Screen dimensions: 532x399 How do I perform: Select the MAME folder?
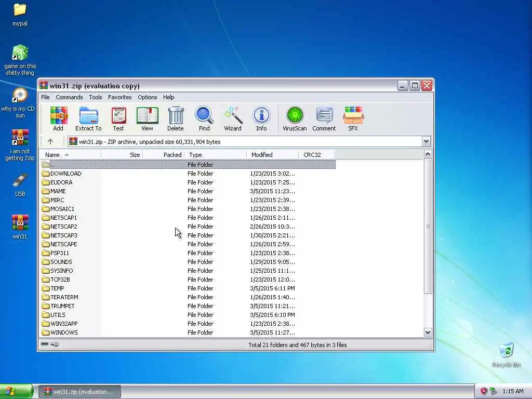(188, 191)
